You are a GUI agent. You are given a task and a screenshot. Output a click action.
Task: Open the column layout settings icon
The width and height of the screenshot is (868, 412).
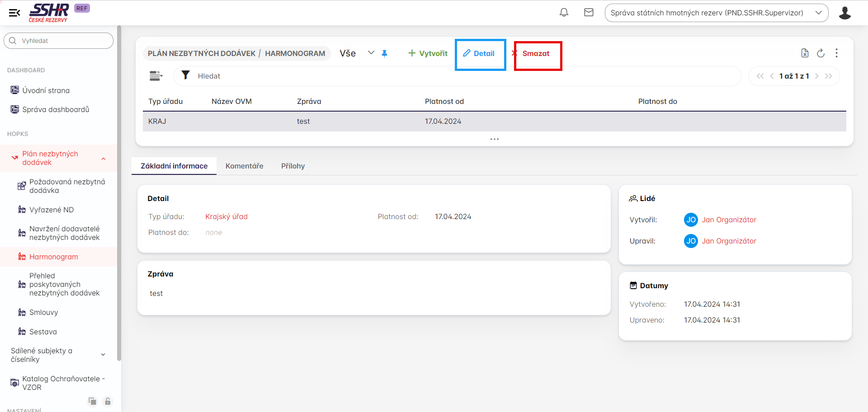(156, 76)
